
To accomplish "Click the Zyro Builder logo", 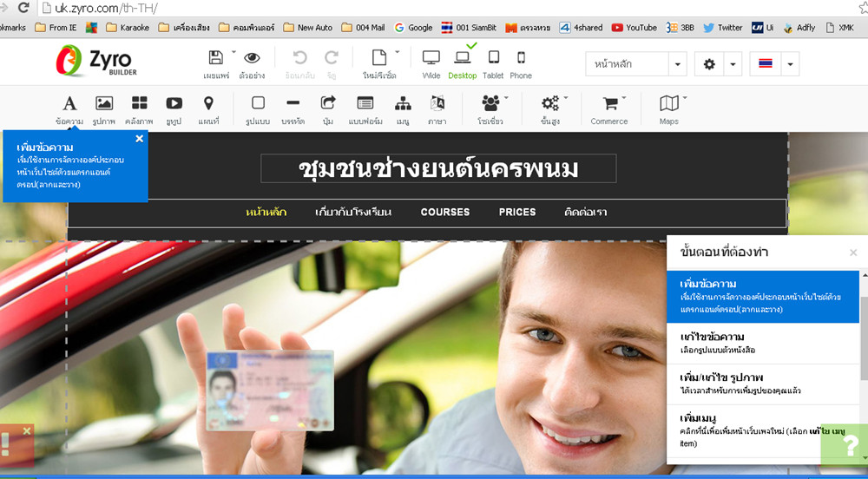I will point(96,60).
